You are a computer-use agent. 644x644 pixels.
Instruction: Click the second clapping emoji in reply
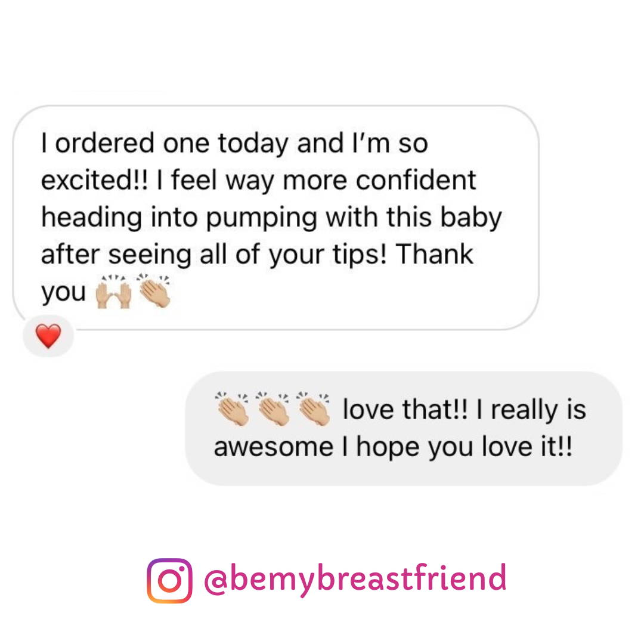pyautogui.click(x=273, y=408)
